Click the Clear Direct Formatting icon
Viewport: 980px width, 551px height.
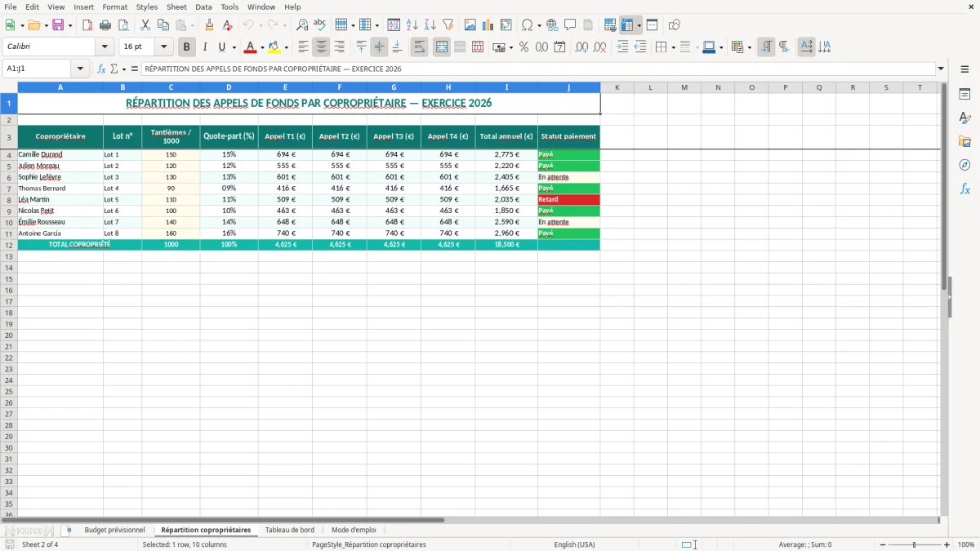pos(227,25)
